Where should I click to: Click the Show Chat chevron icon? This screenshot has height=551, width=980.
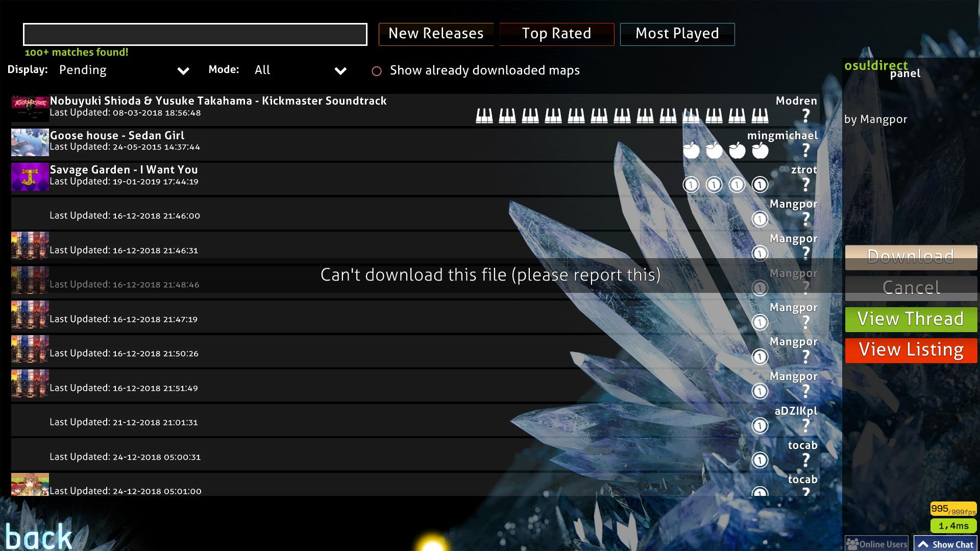coord(925,544)
